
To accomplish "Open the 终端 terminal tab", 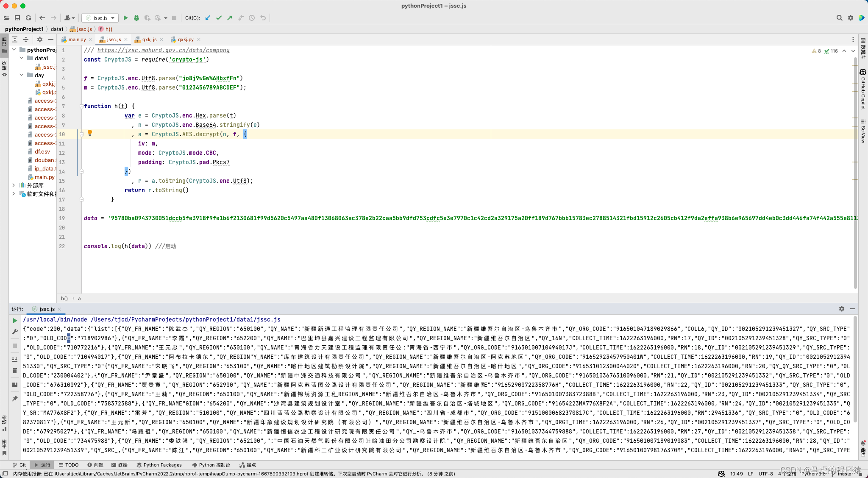I will click(x=120, y=465).
